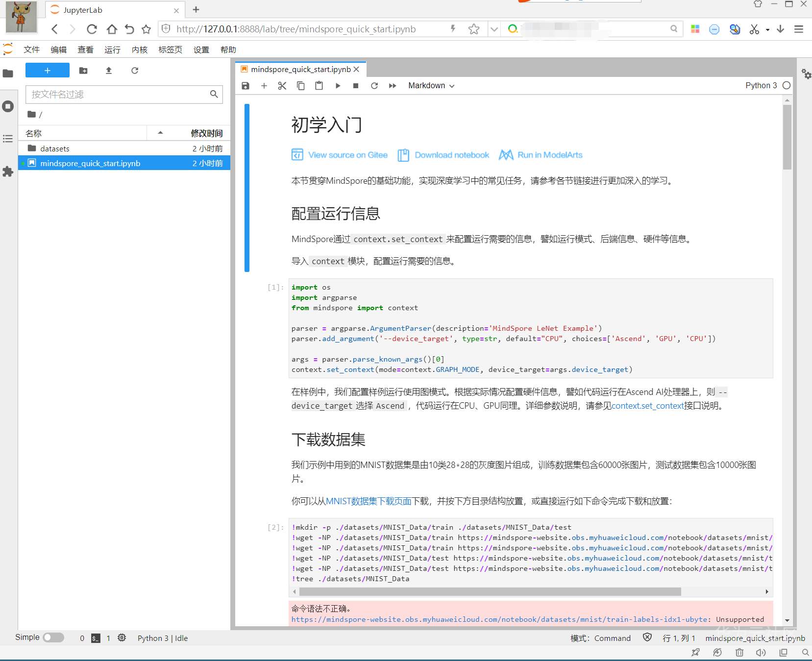Open the 查看 menu
The image size is (812, 661).
85,49
